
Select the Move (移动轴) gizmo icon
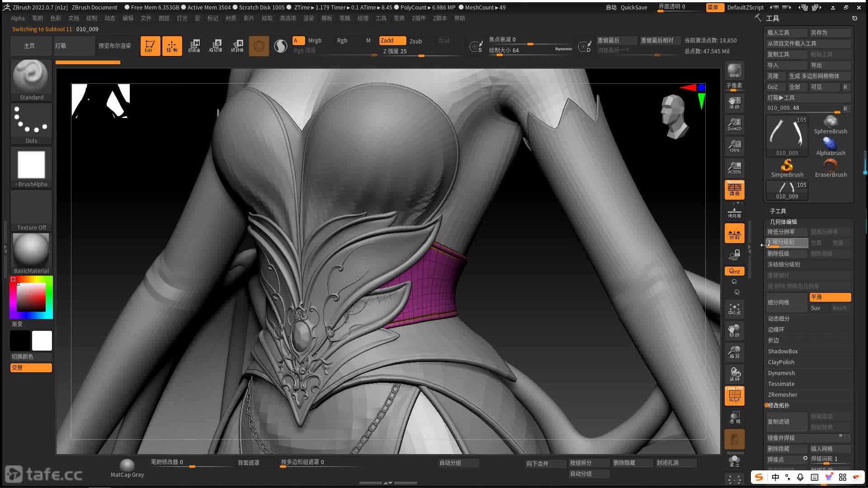click(194, 46)
